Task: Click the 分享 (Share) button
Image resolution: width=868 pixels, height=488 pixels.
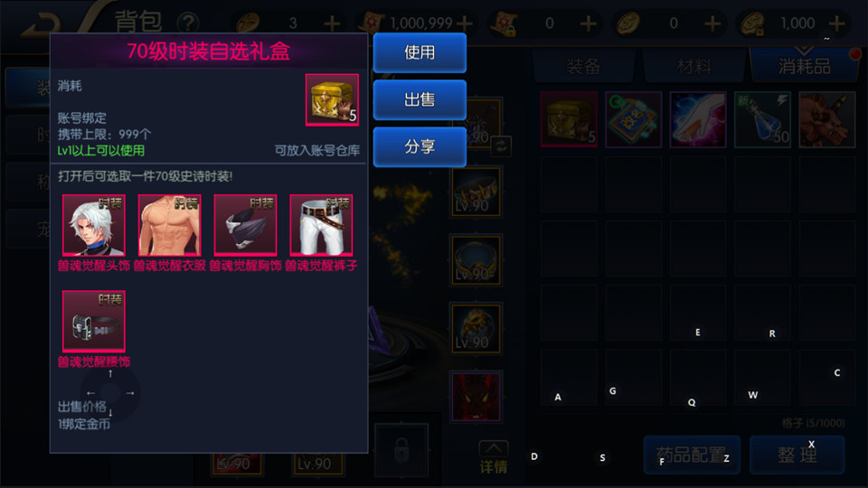Action: 420,146
